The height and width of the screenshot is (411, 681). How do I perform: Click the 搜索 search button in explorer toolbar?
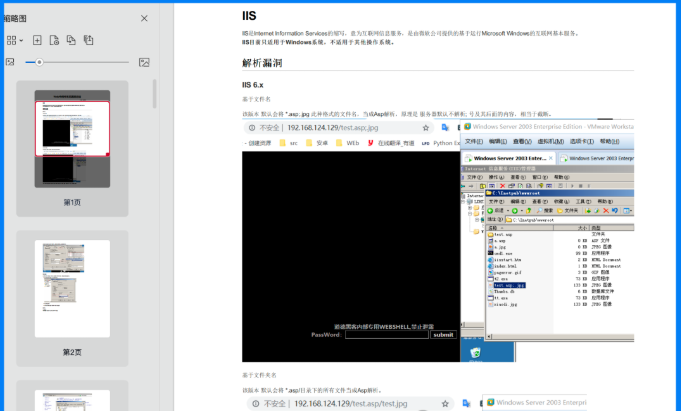pyautogui.click(x=545, y=211)
